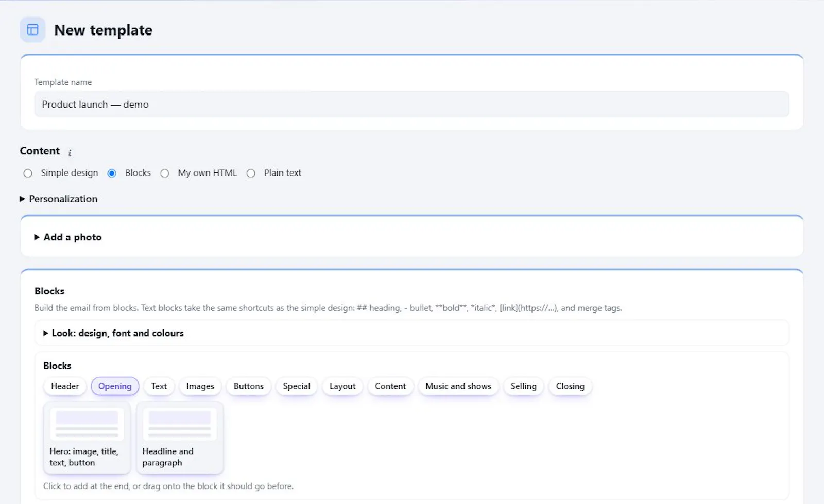Click the My own HTML label

coord(208,173)
